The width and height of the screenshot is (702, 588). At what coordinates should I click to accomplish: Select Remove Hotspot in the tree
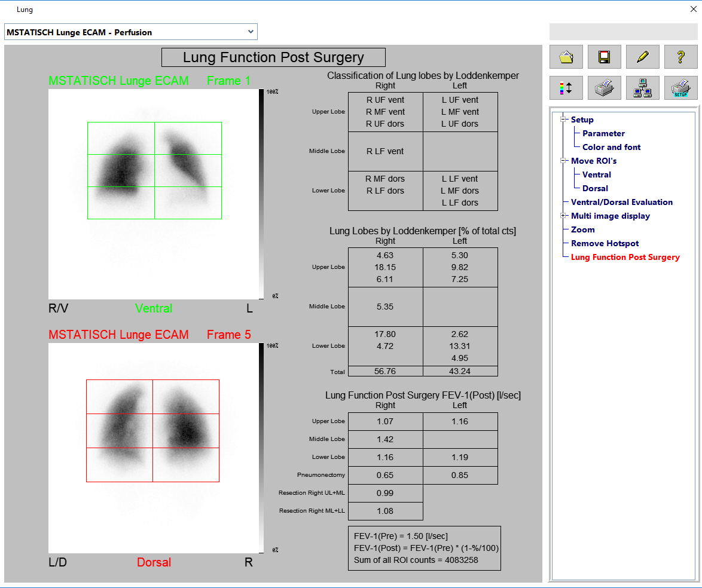point(605,243)
